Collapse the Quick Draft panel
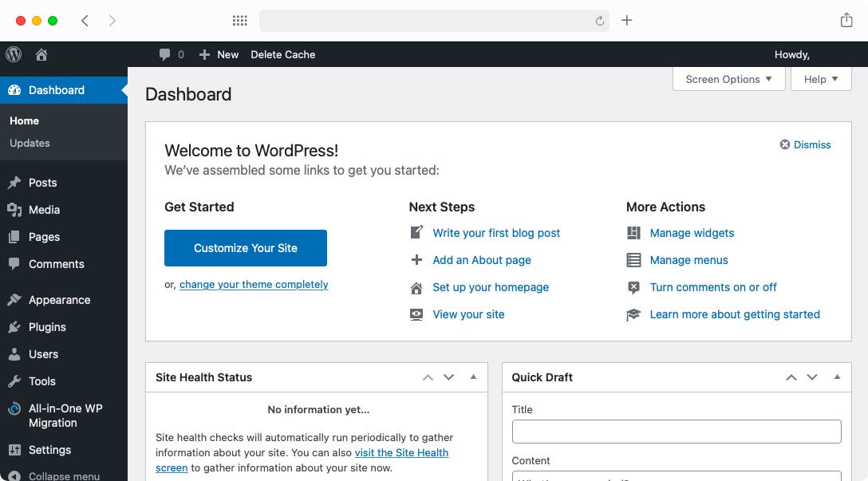Viewport: 868px width, 481px height. click(837, 377)
